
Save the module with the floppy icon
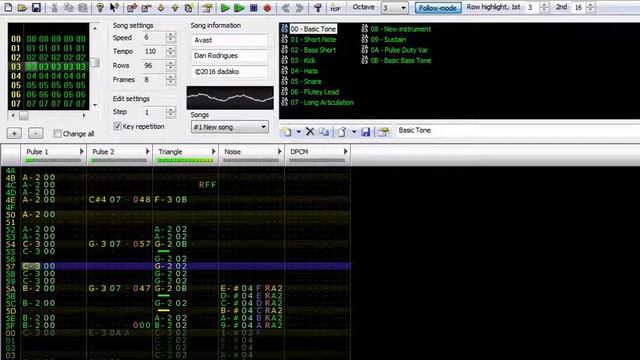36,7
